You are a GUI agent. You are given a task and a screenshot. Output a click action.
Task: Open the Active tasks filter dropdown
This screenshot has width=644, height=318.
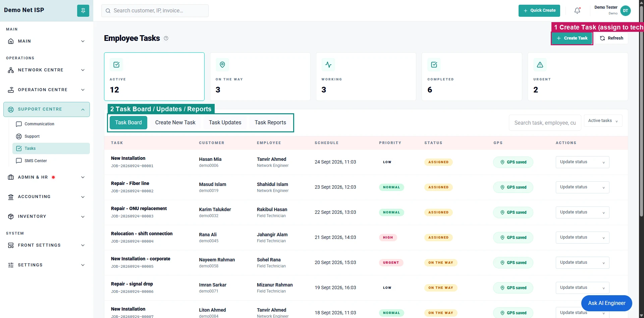pyautogui.click(x=603, y=121)
